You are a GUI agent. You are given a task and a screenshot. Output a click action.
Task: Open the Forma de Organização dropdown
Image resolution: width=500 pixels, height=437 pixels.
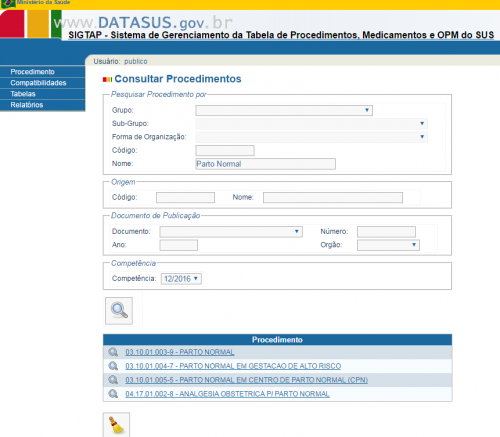pyautogui.click(x=312, y=137)
